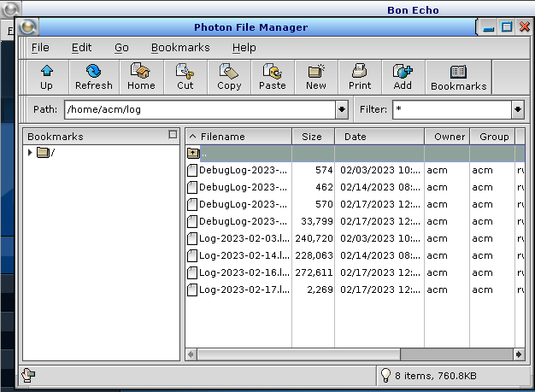Image resolution: width=535 pixels, height=392 pixels.
Task: Expand the Filter dropdown
Action: (518, 109)
